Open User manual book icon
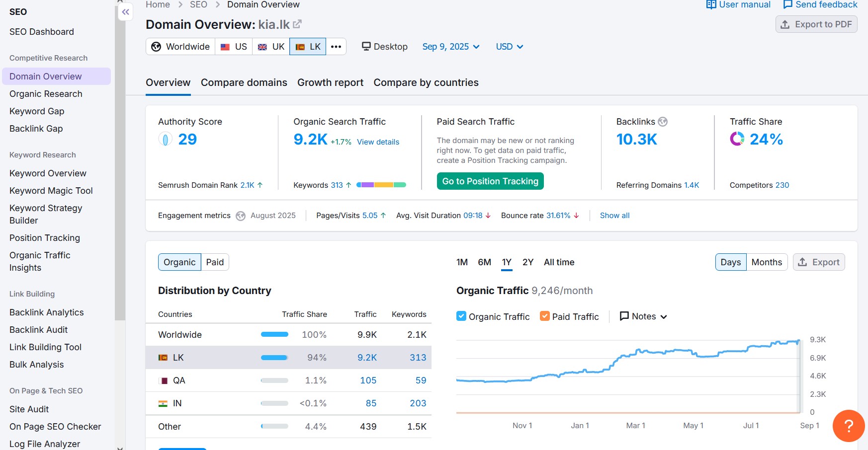 (711, 4)
